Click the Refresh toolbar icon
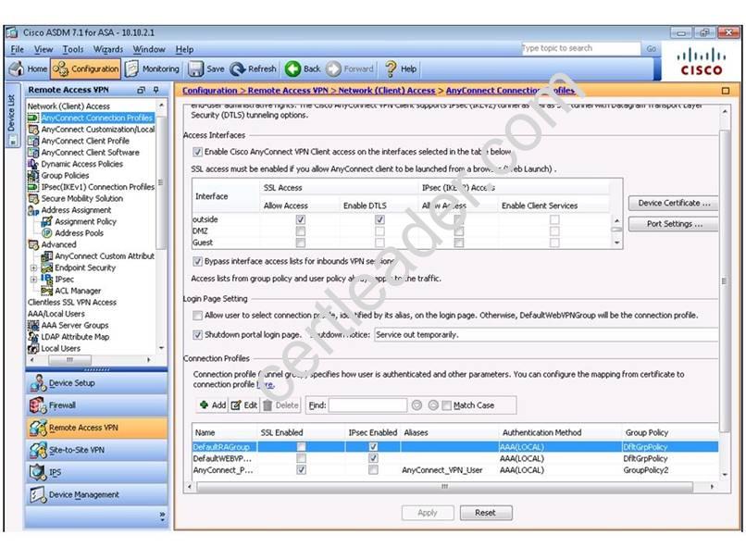Image resolution: width=746 pixels, height=560 pixels. pos(238,69)
